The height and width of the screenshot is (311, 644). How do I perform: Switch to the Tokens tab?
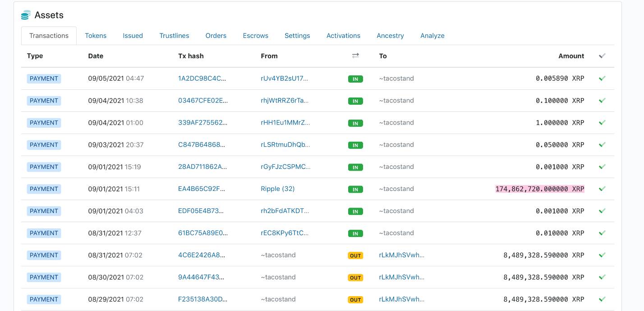point(96,36)
